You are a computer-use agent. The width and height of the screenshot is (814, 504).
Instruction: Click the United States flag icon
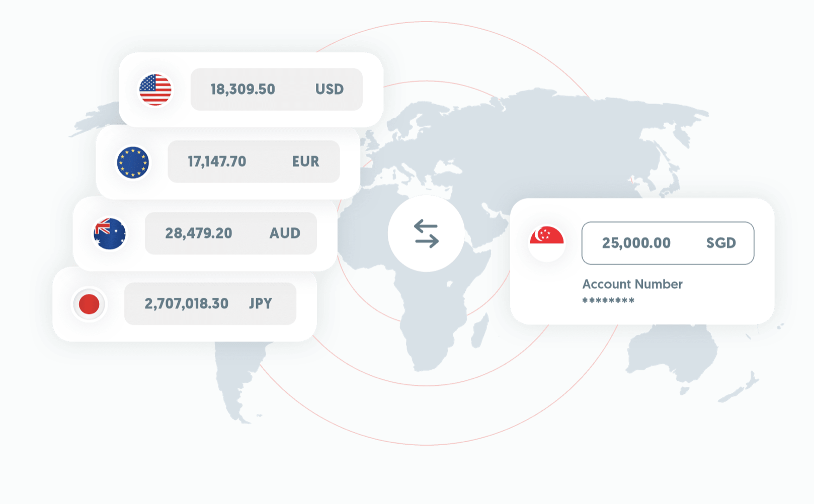tap(155, 90)
